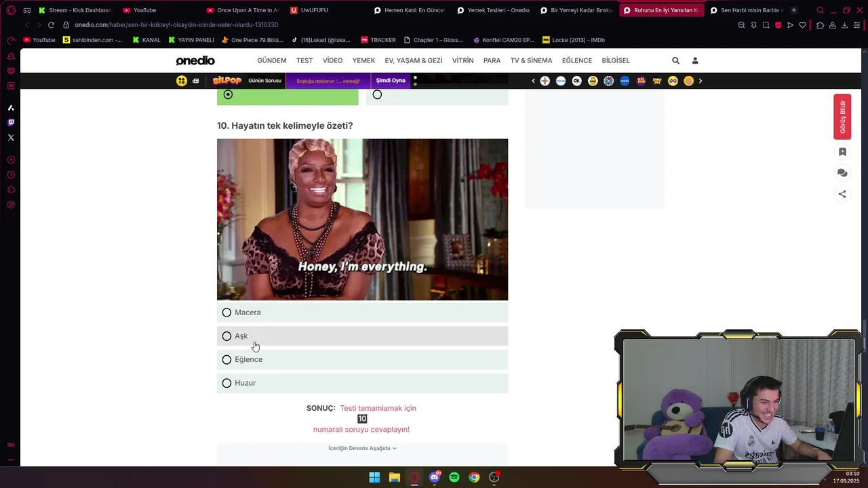Switch to Stream - Kick Dashboard tab

pos(75,10)
